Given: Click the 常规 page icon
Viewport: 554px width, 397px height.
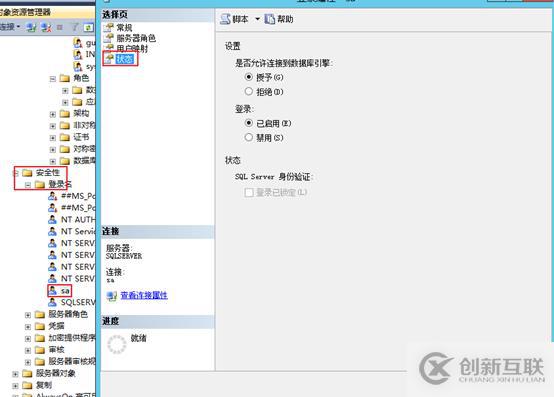Looking at the screenshot, I should [109, 27].
